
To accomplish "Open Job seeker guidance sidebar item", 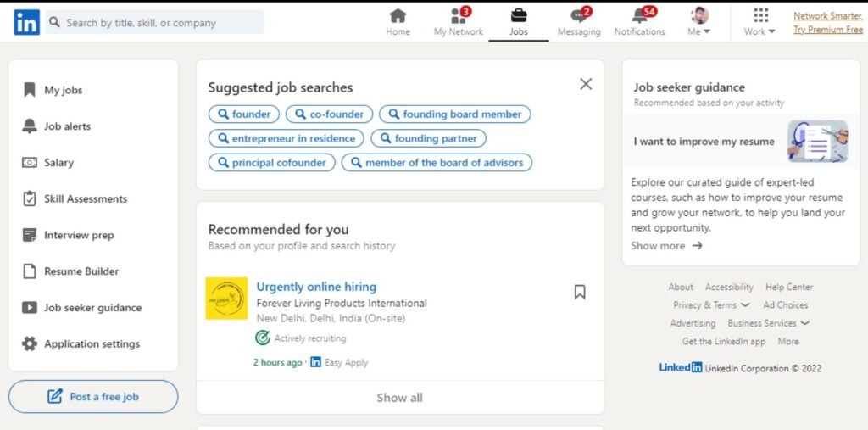I will pos(93,308).
